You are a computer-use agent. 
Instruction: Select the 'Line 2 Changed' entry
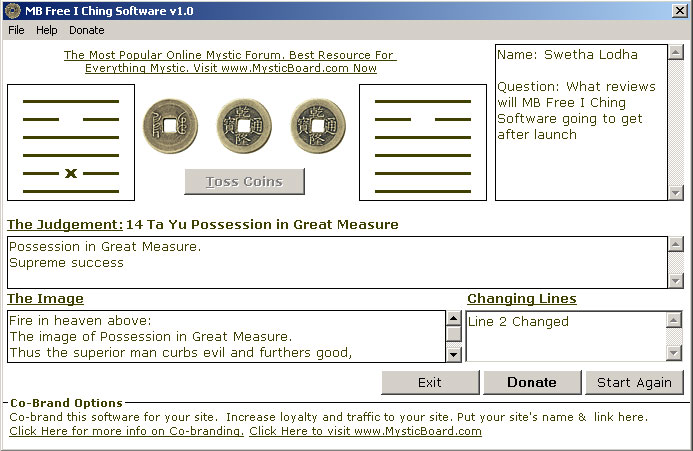pos(518,321)
